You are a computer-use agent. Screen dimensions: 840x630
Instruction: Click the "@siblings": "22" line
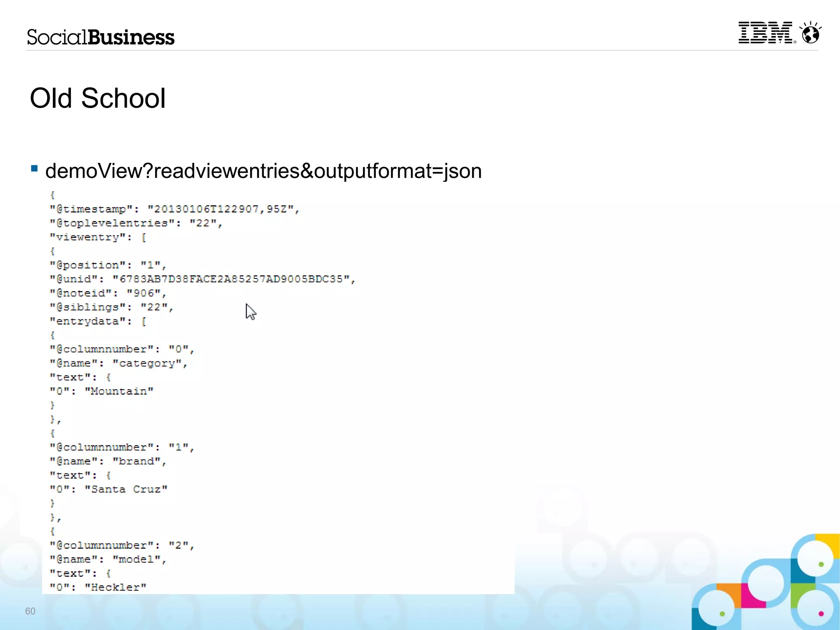pos(112,307)
